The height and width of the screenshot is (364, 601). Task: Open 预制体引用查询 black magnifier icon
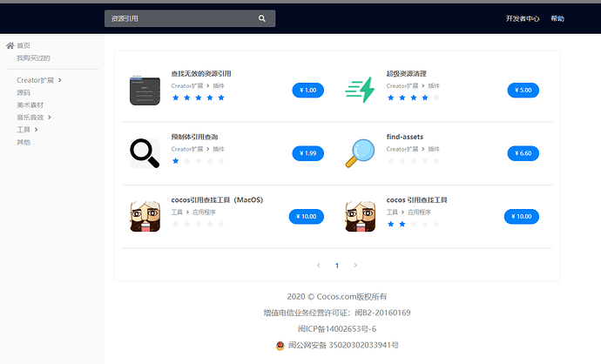click(145, 153)
